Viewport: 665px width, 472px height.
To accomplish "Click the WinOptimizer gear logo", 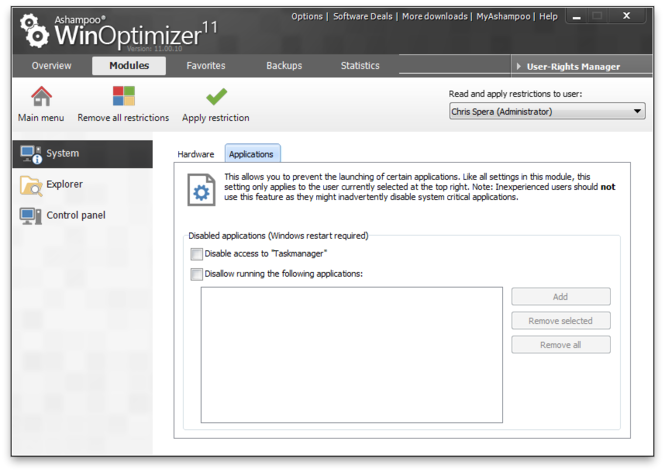I will [34, 31].
